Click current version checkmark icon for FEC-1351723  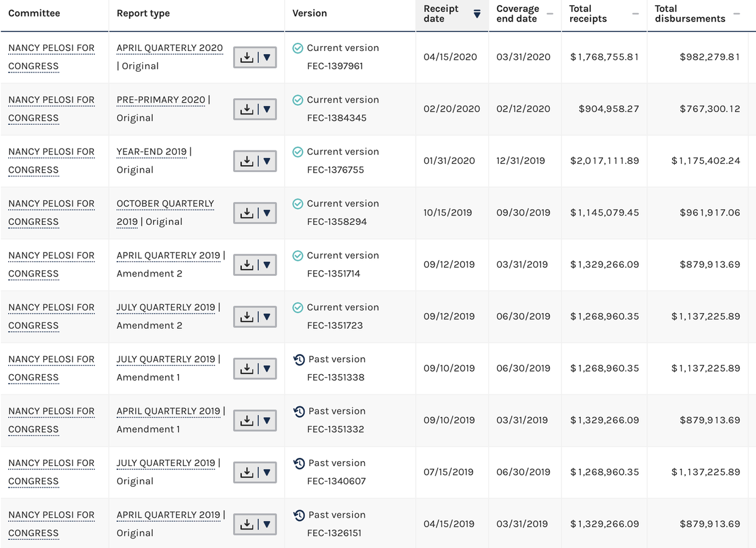pyautogui.click(x=298, y=307)
